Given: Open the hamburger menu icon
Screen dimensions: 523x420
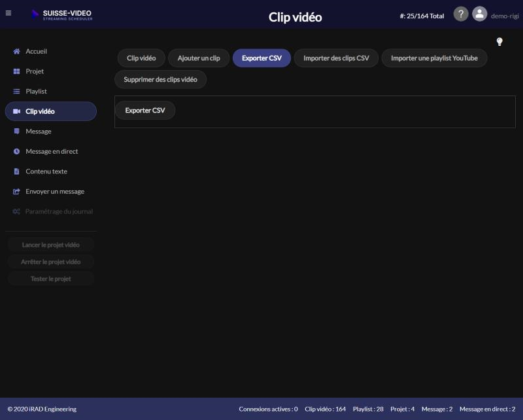Looking at the screenshot, I should [x=8, y=13].
